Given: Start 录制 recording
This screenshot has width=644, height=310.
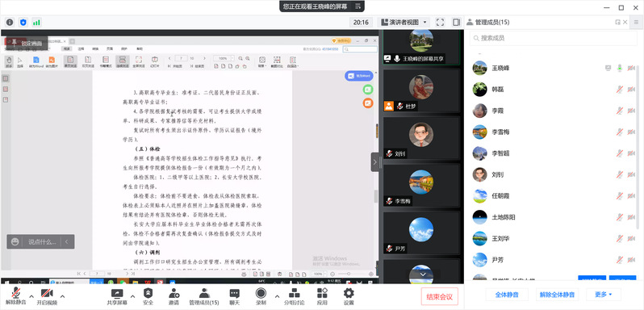Looking at the screenshot, I should point(261,296).
